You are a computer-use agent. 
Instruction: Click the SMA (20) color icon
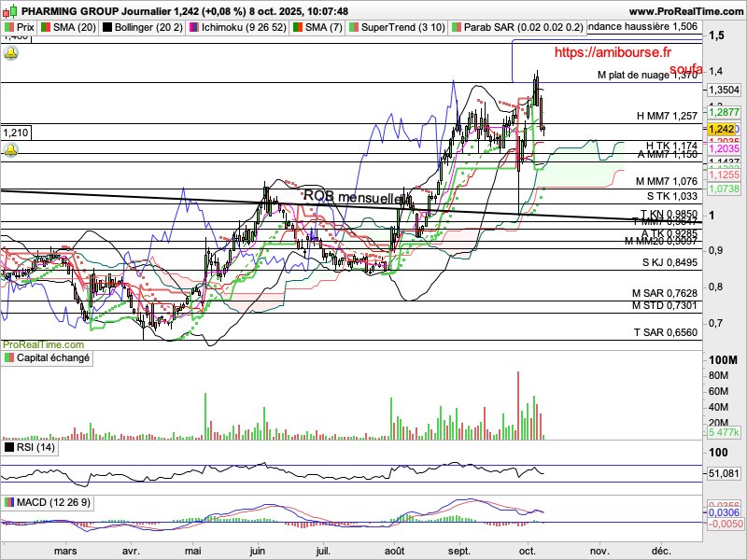[x=46, y=27]
